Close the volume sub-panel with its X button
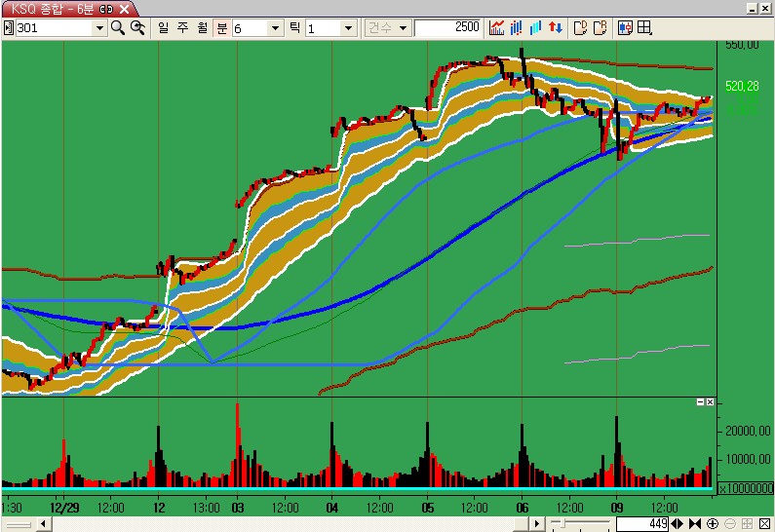This screenshot has height=532, width=775. click(710, 402)
